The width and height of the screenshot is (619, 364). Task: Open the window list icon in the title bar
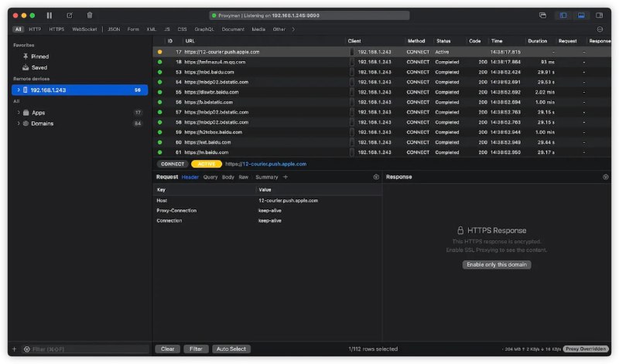coord(543,15)
